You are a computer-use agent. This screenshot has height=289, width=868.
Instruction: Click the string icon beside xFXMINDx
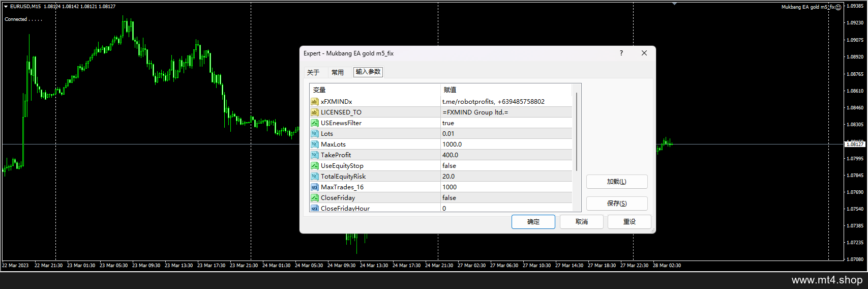pyautogui.click(x=314, y=102)
